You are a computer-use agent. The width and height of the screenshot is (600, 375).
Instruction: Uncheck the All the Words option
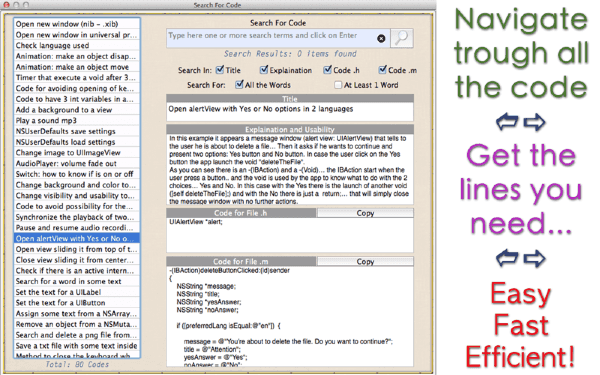(x=239, y=85)
